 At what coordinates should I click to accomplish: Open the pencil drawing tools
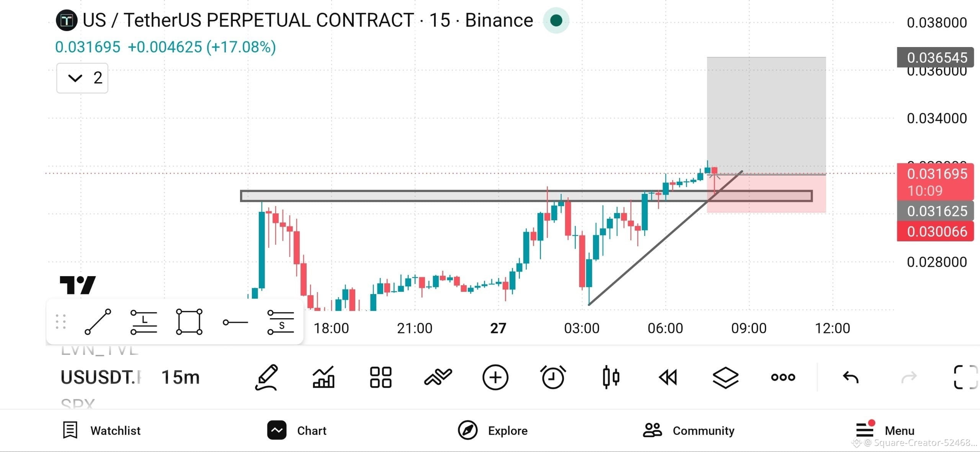point(266,377)
